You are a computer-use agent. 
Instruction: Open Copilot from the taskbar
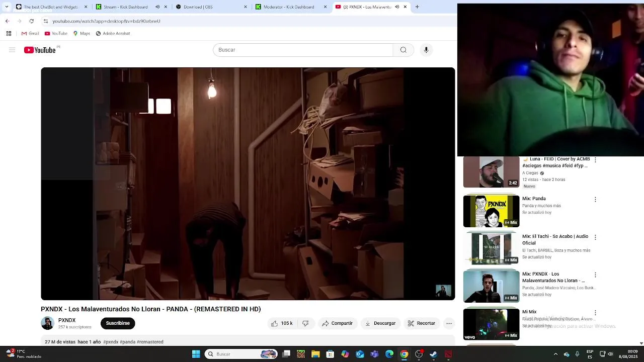pos(345,354)
